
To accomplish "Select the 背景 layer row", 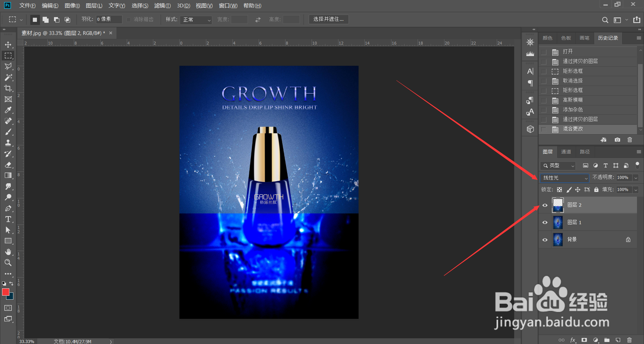I will click(x=588, y=240).
